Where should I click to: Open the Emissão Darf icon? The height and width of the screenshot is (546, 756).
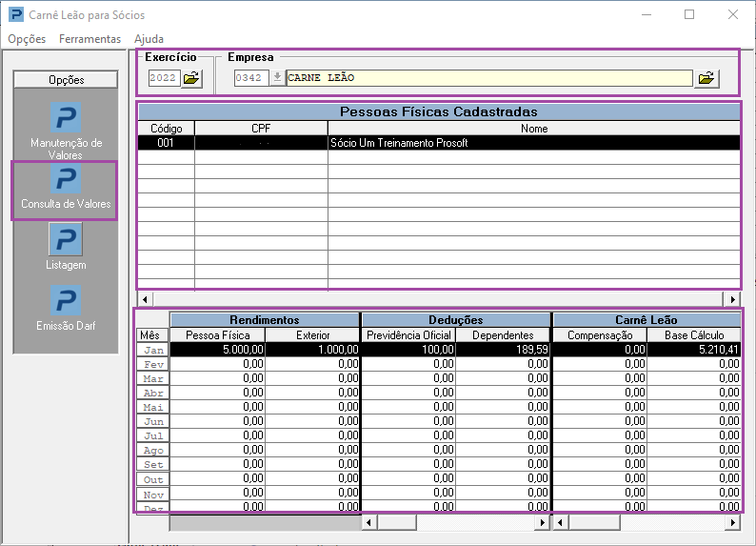pyautogui.click(x=66, y=300)
